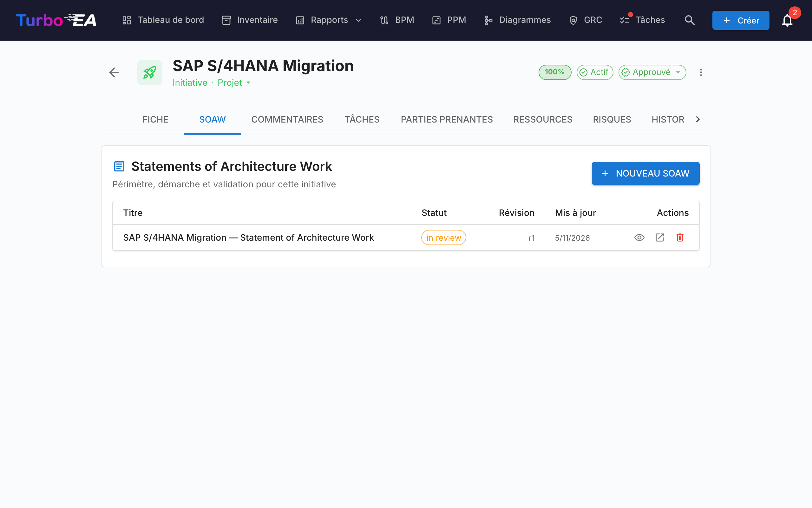
Task: Go to Inventaire page
Action: coord(250,20)
